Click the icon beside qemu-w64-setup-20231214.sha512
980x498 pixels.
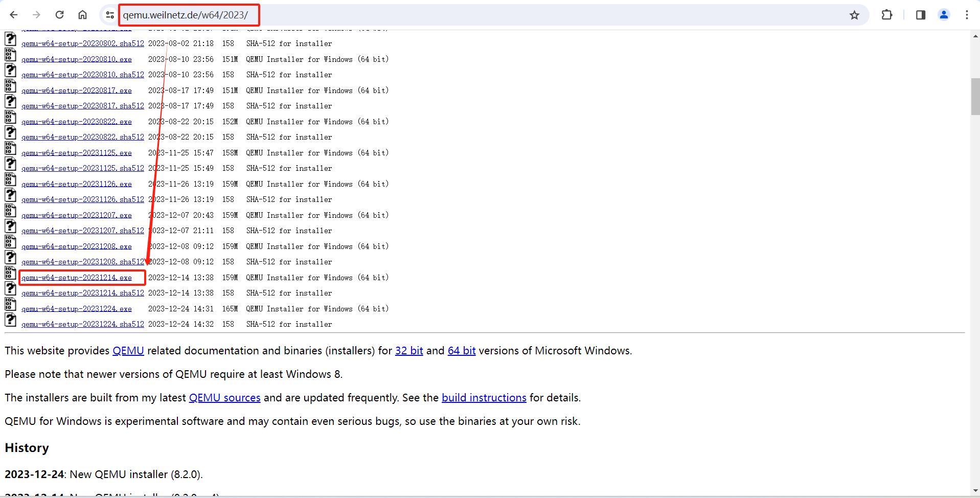tap(10, 288)
